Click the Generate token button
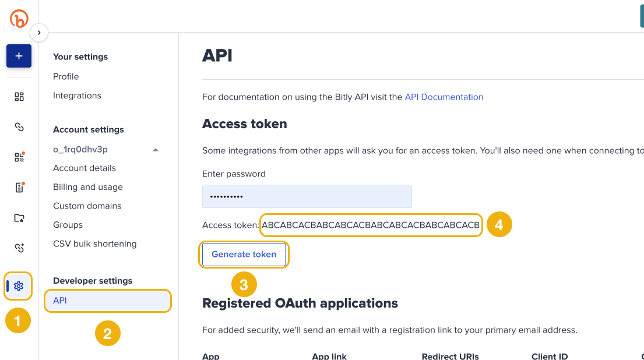The width and height of the screenshot is (644, 360). pyautogui.click(x=244, y=254)
